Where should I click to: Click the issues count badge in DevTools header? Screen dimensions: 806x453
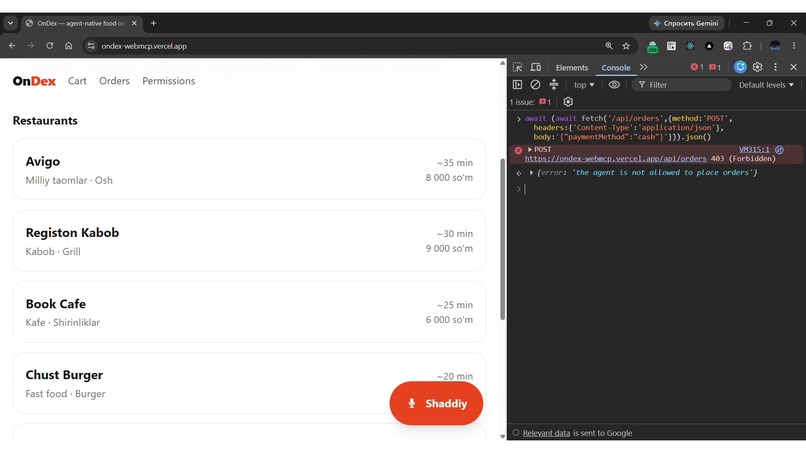point(715,67)
